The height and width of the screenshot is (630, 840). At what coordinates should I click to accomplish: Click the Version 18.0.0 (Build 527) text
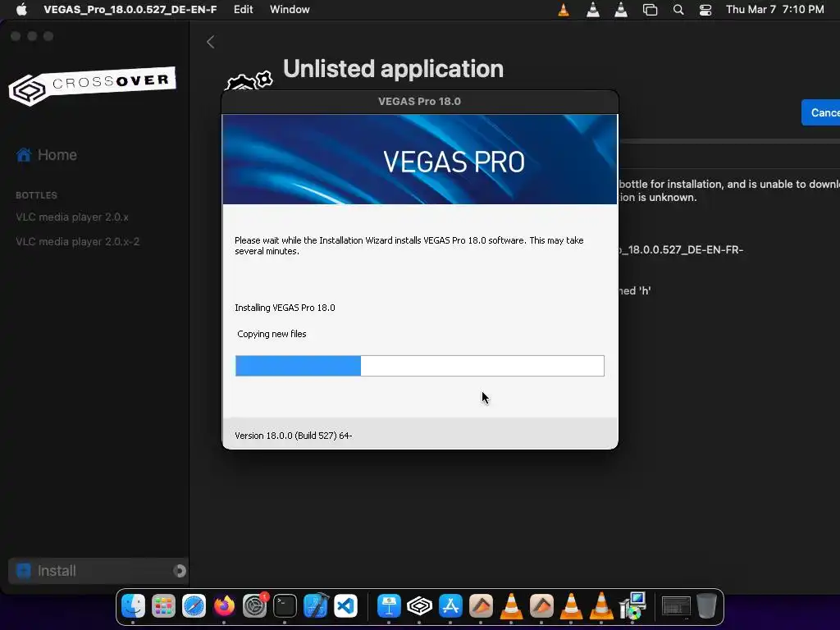[294, 436]
